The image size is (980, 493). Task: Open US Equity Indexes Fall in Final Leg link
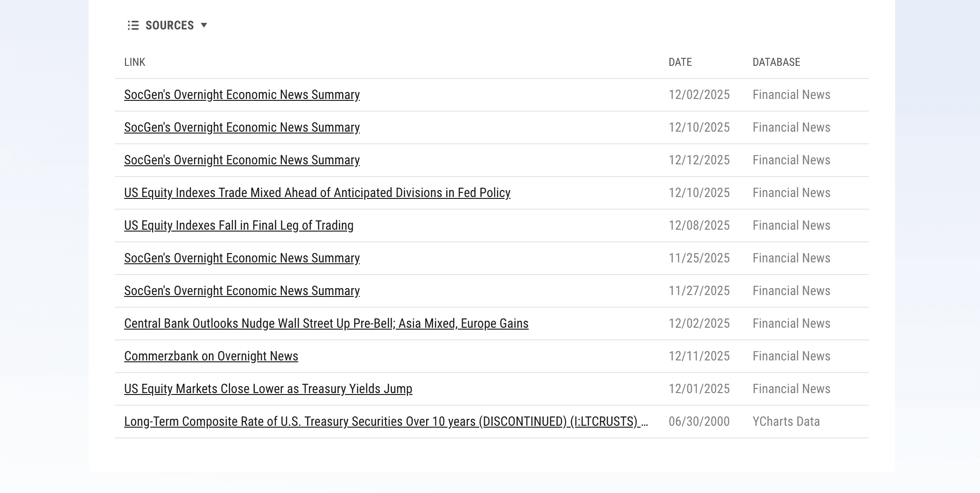click(x=239, y=225)
